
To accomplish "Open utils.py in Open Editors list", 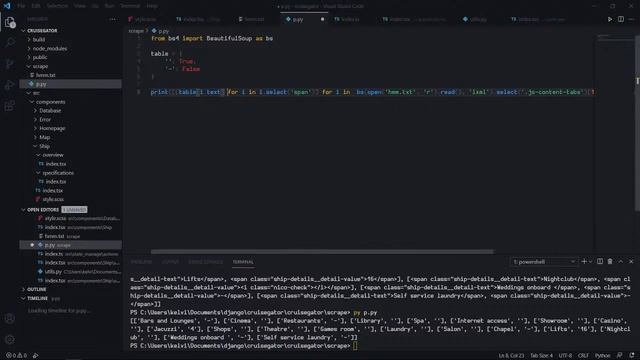I will [x=53, y=271].
